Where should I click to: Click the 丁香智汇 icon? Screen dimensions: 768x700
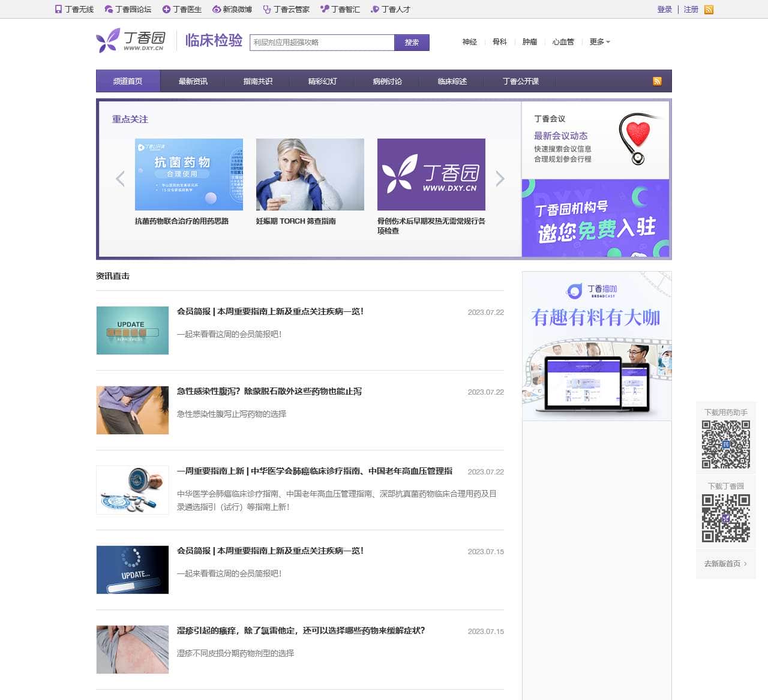(x=325, y=9)
